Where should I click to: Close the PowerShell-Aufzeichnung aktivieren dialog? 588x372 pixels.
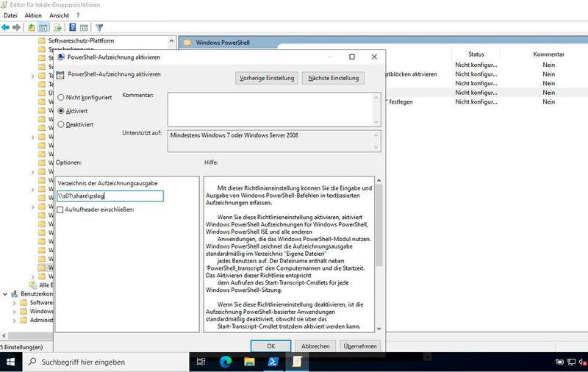click(x=374, y=57)
